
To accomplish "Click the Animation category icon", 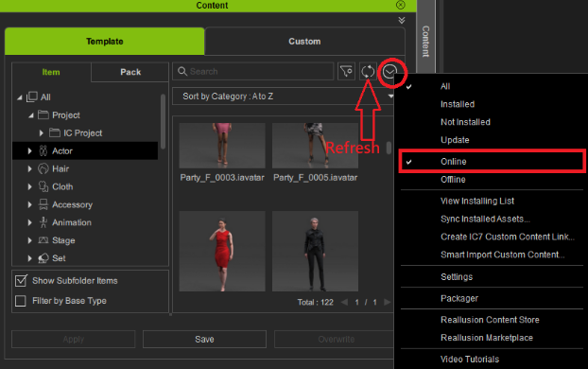I will (43, 222).
